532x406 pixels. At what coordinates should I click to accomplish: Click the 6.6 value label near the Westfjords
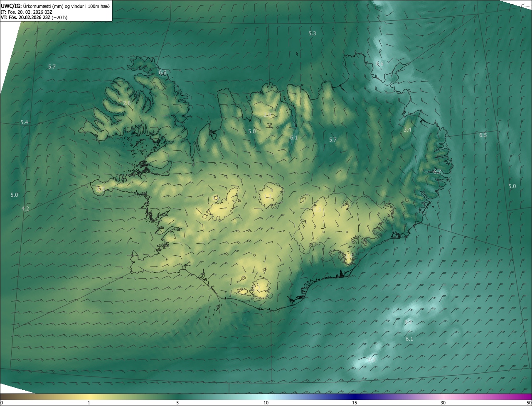click(163, 72)
